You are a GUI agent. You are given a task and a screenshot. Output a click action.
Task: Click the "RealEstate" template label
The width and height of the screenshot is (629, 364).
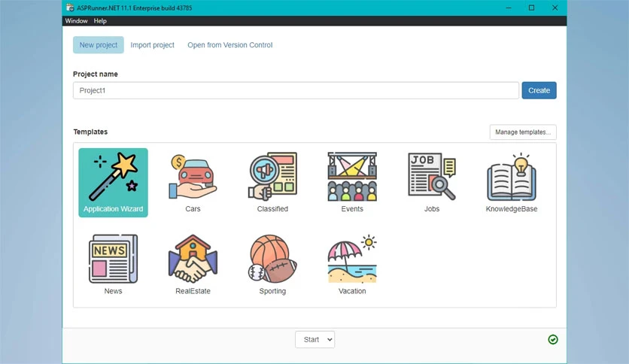(193, 291)
